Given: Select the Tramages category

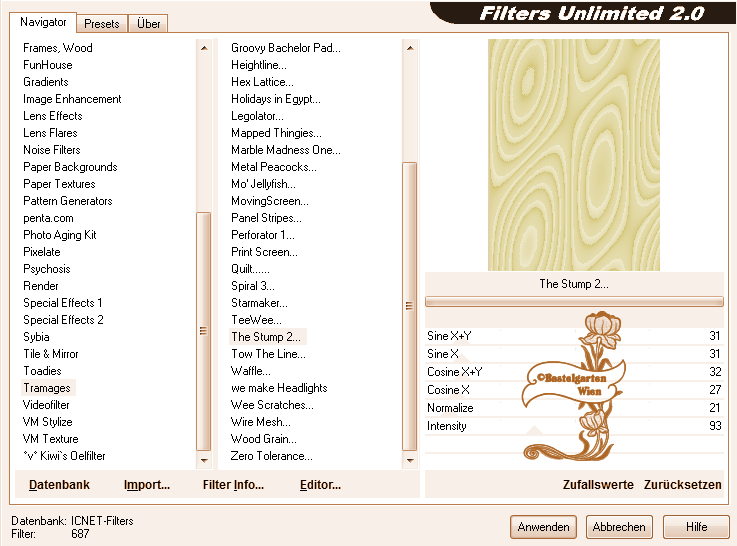Looking at the screenshot, I should [47, 388].
